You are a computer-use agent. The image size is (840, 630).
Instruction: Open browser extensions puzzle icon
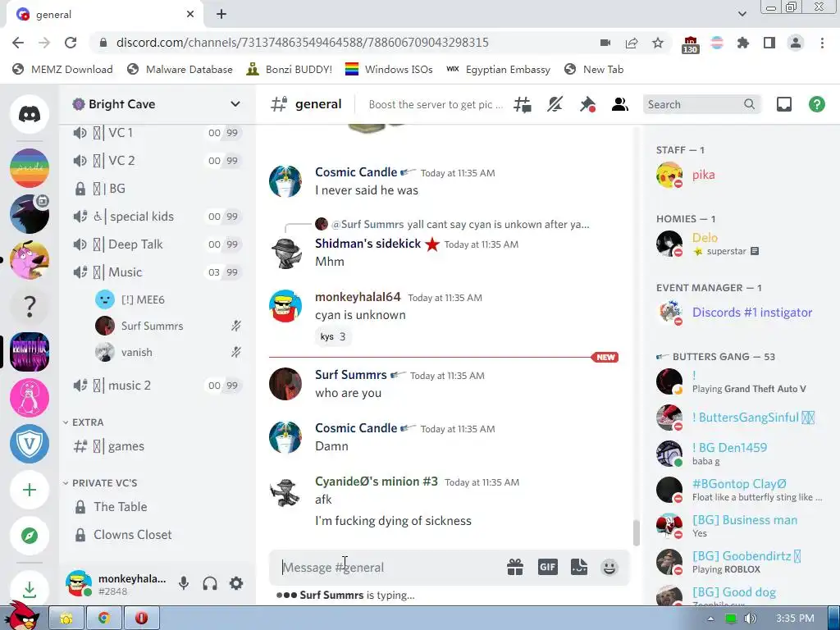coord(743,43)
